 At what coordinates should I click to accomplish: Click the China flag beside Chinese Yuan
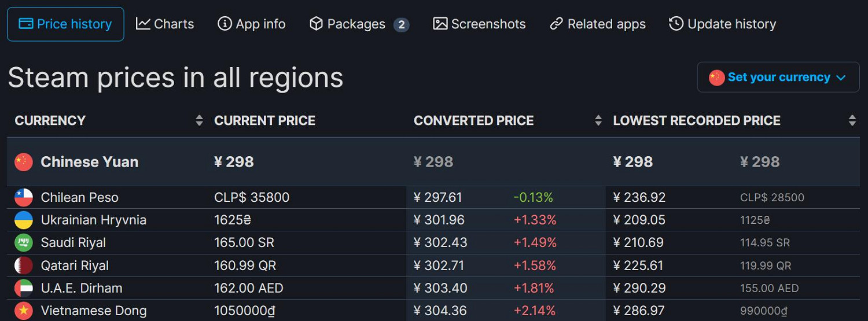point(24,162)
